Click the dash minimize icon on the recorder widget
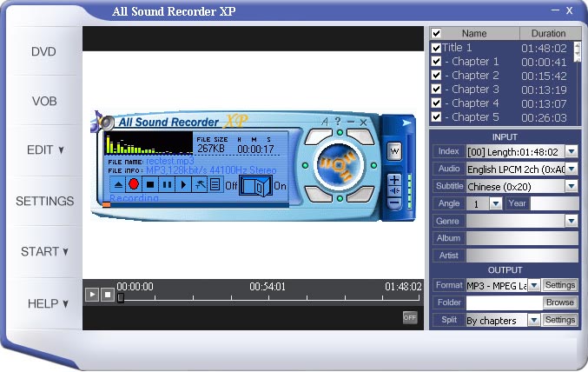This screenshot has height=372, width=588. pyautogui.click(x=351, y=122)
